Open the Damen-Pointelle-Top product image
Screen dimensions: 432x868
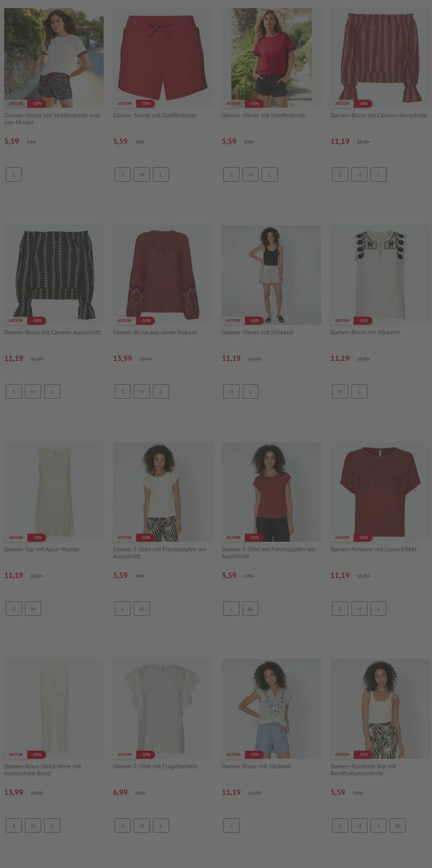coord(380,709)
